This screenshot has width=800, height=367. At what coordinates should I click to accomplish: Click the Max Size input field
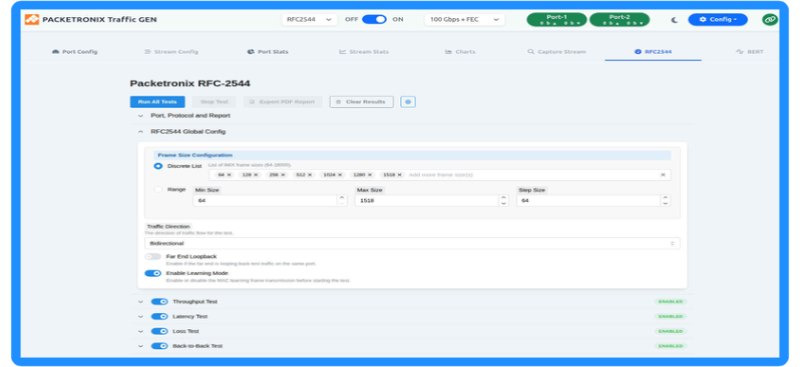point(427,201)
